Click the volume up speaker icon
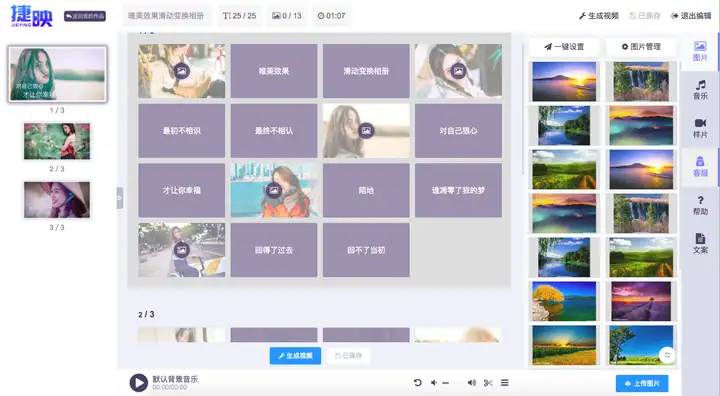Viewport: 720px width, 396px height. tap(472, 383)
